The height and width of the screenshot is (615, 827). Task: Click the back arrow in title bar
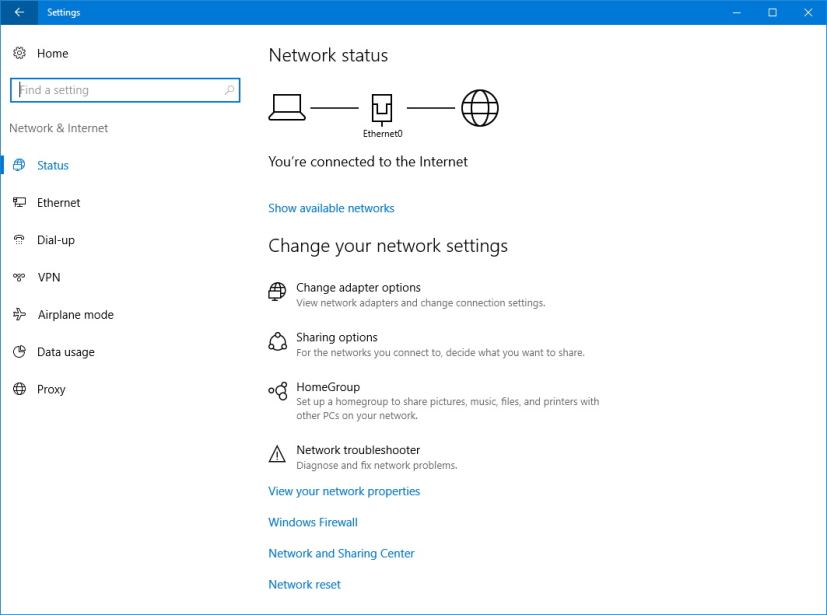point(19,12)
